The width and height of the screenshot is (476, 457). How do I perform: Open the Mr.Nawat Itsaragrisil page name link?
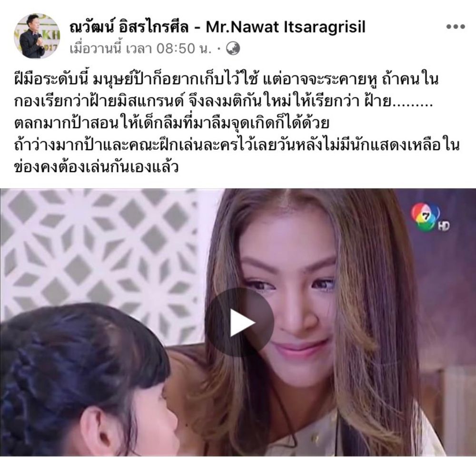285,27
